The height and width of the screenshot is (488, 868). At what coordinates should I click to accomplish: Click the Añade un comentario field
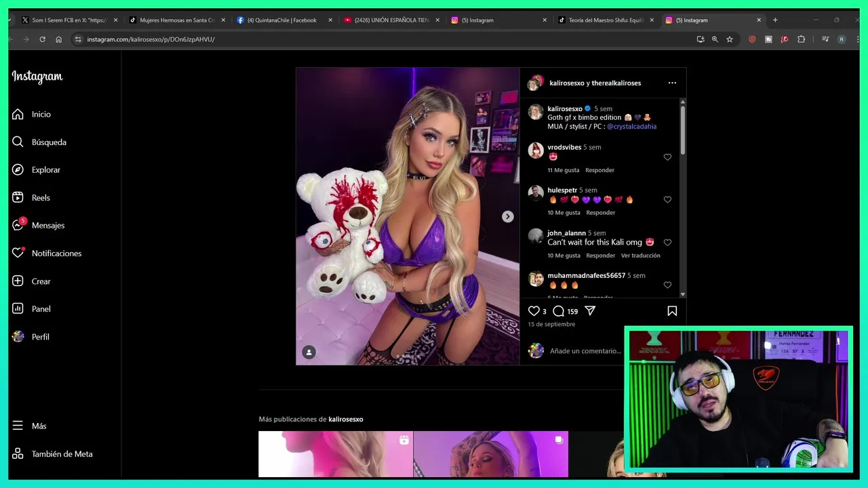point(585,351)
